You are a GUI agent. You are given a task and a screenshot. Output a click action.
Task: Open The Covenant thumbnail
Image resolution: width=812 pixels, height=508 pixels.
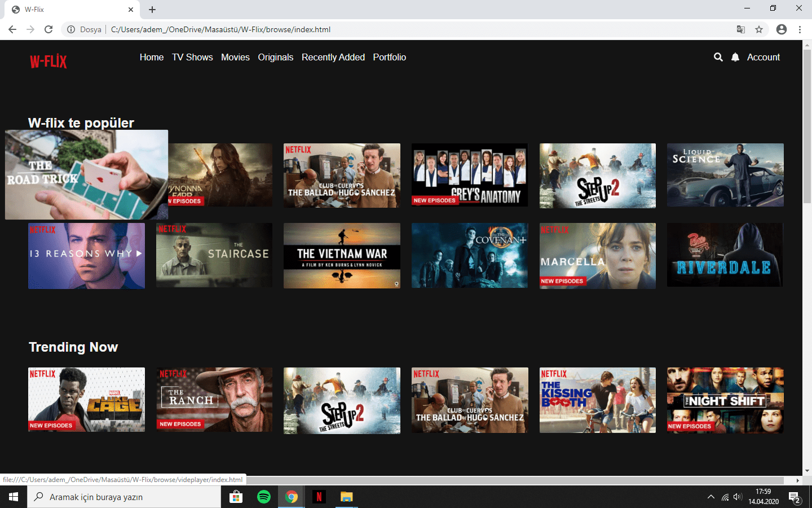coord(470,255)
